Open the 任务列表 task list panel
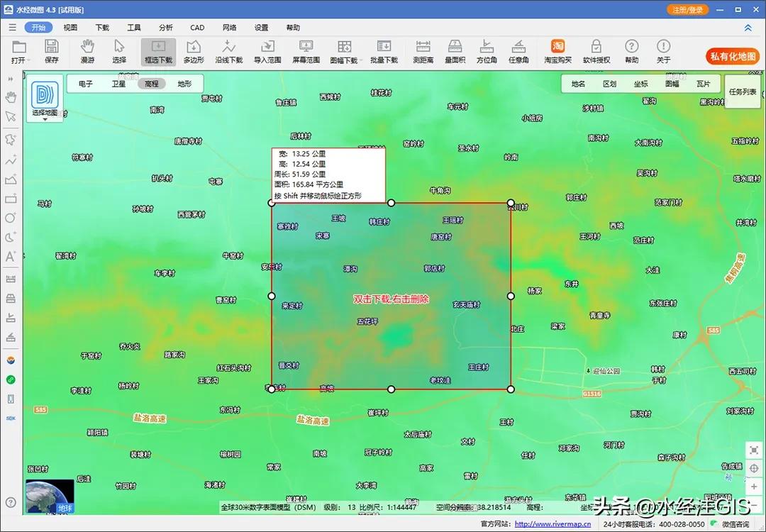The image size is (766, 532). (743, 92)
